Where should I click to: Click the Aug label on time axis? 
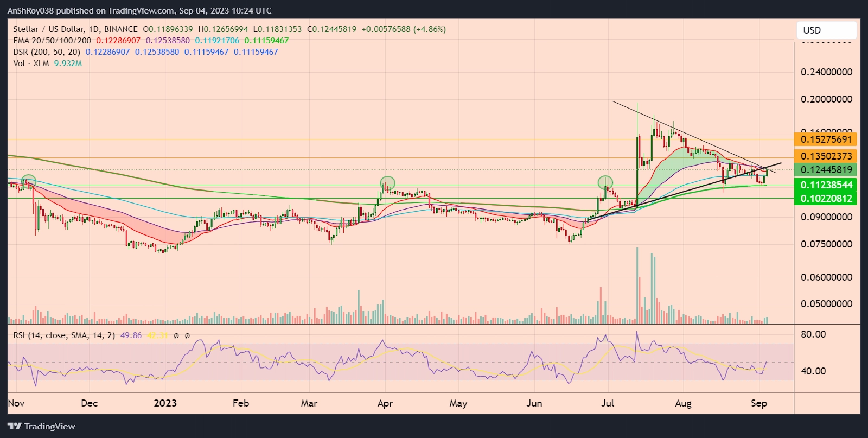(x=683, y=403)
